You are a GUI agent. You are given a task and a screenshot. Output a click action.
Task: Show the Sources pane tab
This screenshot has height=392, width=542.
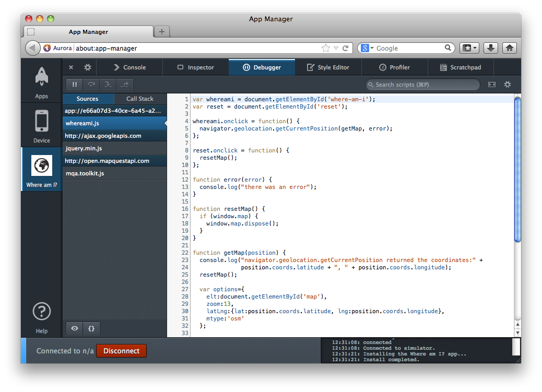coord(88,99)
